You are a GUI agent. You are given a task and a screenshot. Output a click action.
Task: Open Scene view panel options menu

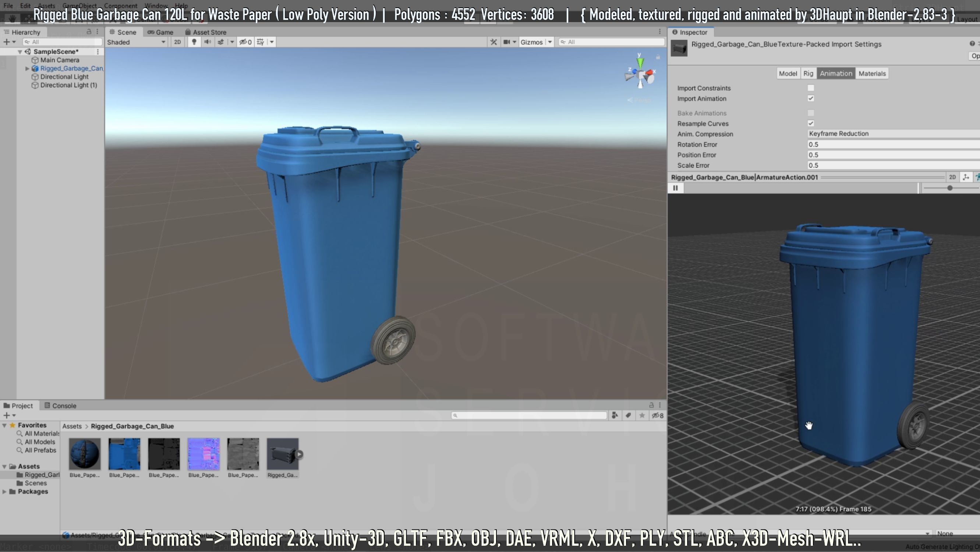660,32
